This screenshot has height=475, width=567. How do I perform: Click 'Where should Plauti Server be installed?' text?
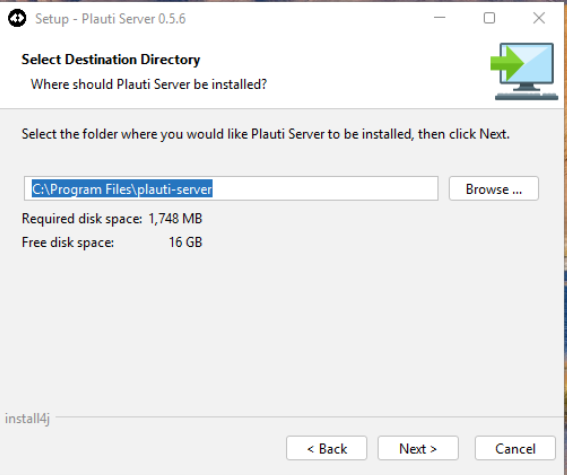click(x=149, y=84)
